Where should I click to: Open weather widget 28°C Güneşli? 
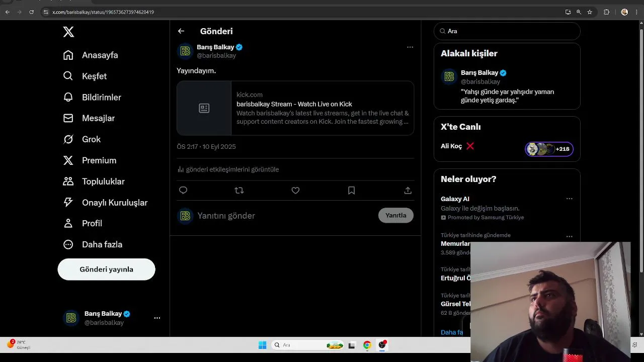pos(19,344)
